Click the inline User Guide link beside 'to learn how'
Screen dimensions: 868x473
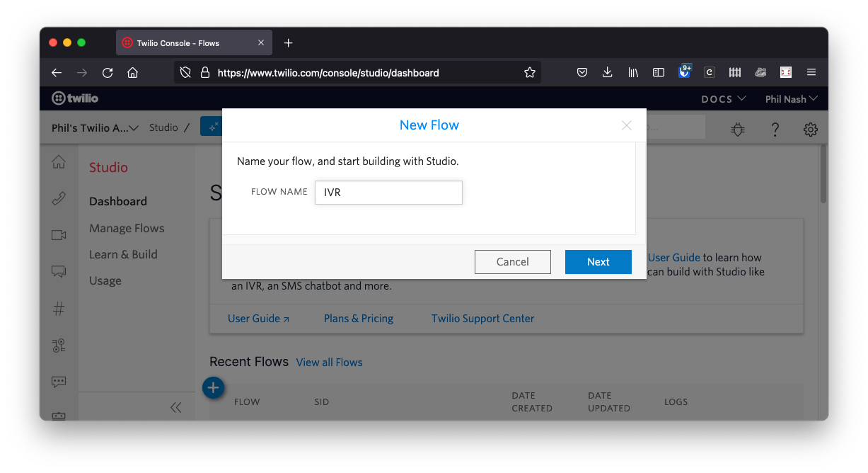[674, 258]
